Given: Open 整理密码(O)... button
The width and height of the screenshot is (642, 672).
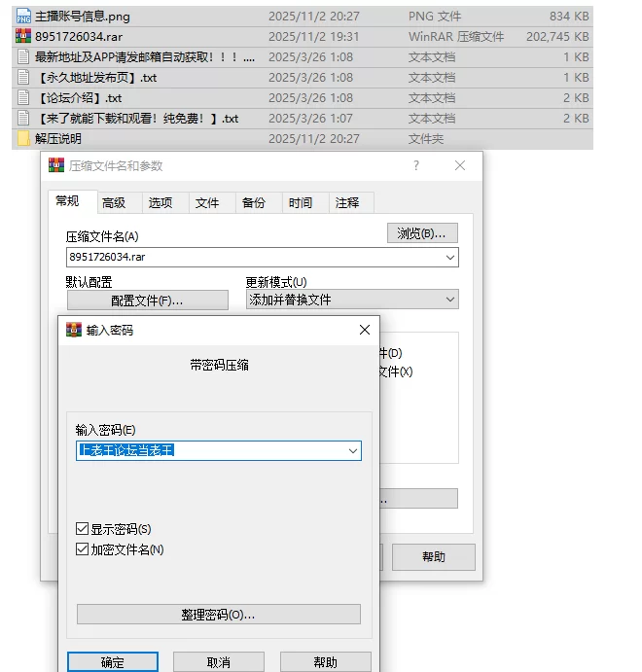Looking at the screenshot, I should pos(219,615).
